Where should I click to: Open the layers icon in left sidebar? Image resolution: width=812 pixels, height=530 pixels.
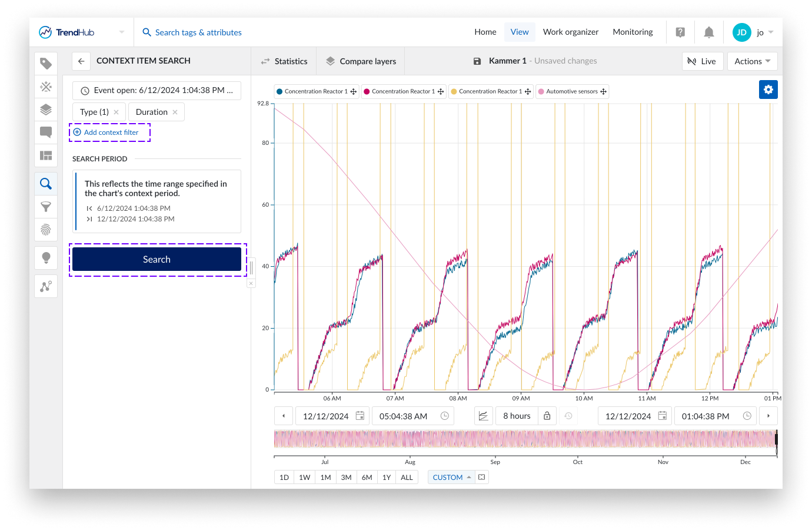[x=46, y=110]
